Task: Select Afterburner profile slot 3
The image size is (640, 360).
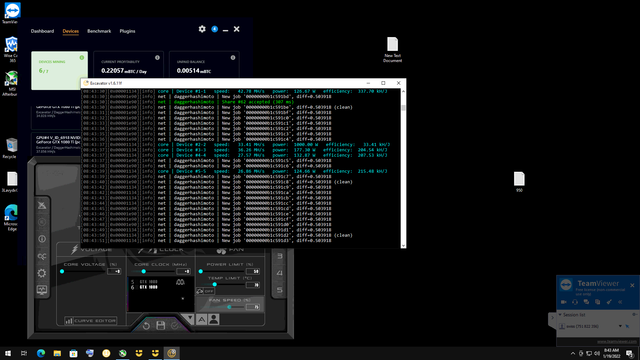Action: point(280,256)
